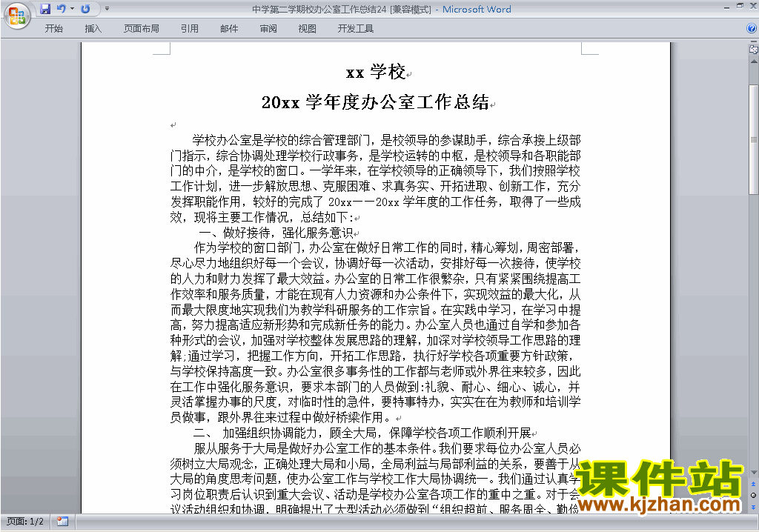Screen dimensions: 759x532
Task: Toggle the ruler using the View Ruler icon
Action: point(754,49)
